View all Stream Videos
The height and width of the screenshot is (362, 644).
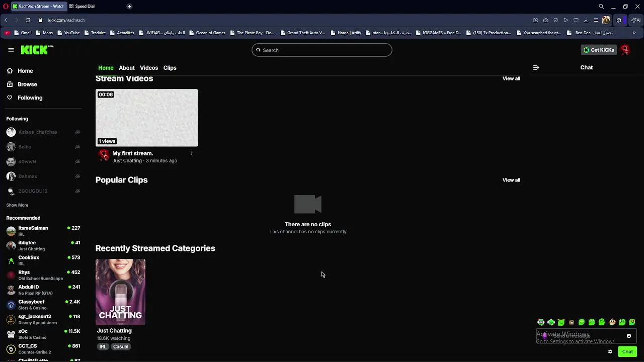[511, 78]
